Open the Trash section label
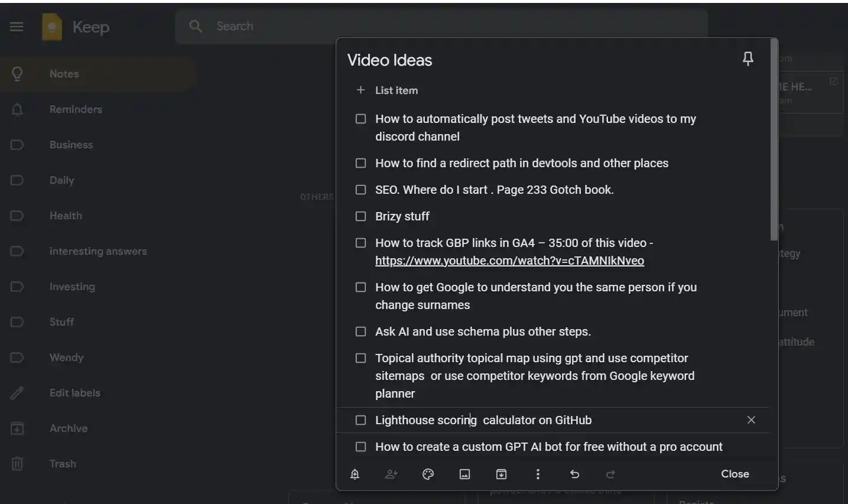Viewport: 848px width, 504px height. coord(63,464)
